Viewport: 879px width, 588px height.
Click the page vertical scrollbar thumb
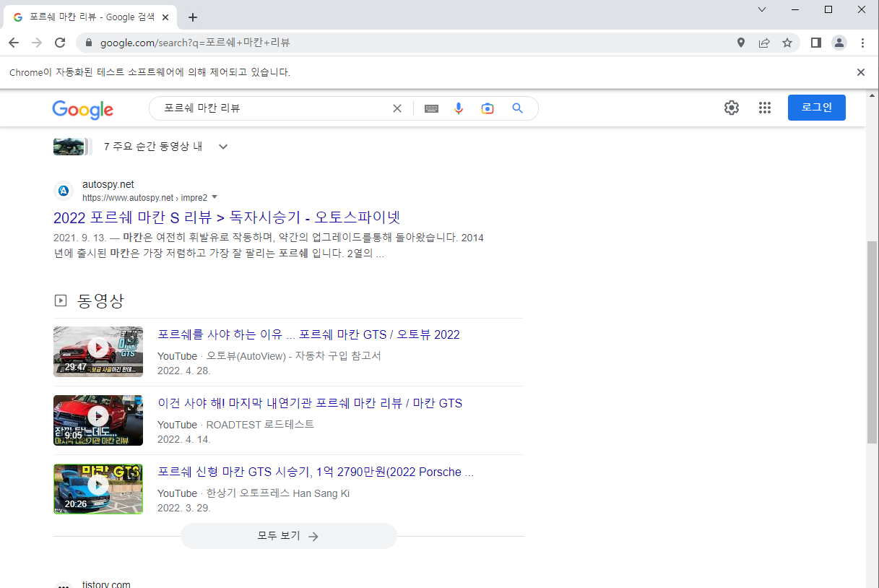coord(872,342)
